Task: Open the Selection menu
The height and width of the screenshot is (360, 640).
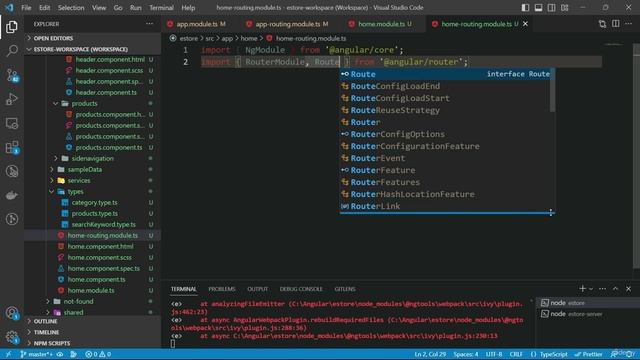Action: click(71, 8)
